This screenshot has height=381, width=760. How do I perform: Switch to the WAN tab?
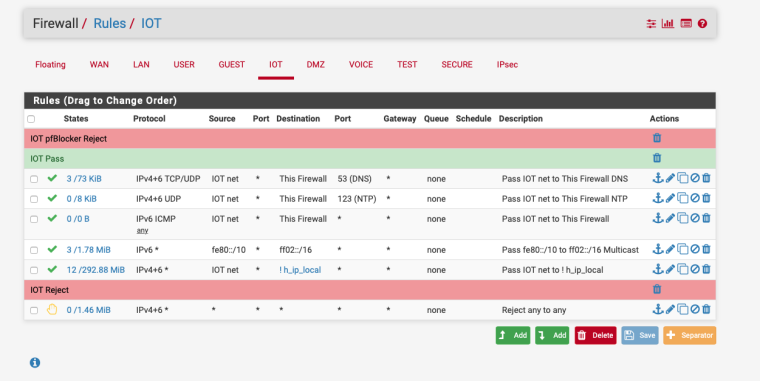99,64
